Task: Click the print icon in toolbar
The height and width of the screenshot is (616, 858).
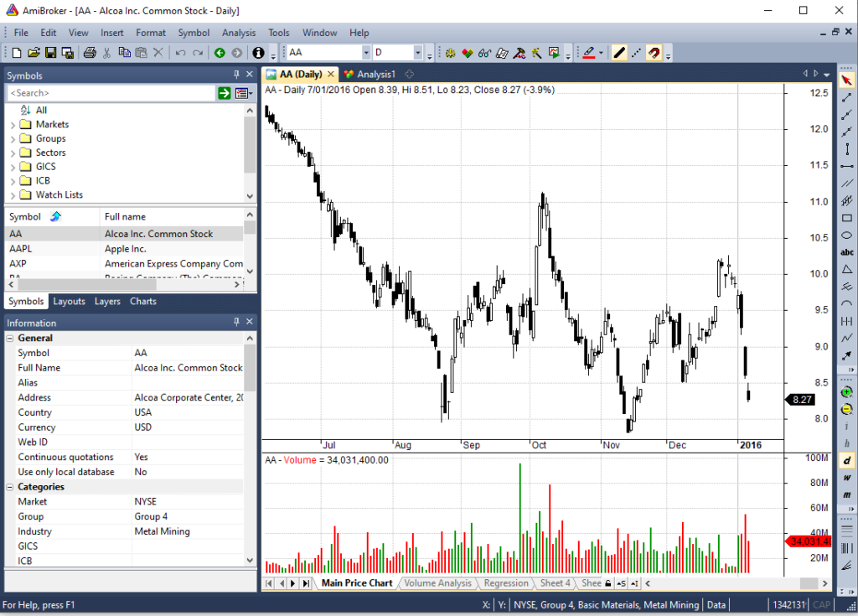Action: click(89, 53)
